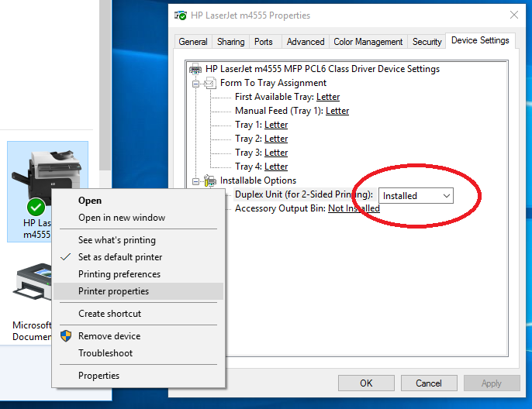Close the HP LaserJet Properties dialog

(x=513, y=15)
